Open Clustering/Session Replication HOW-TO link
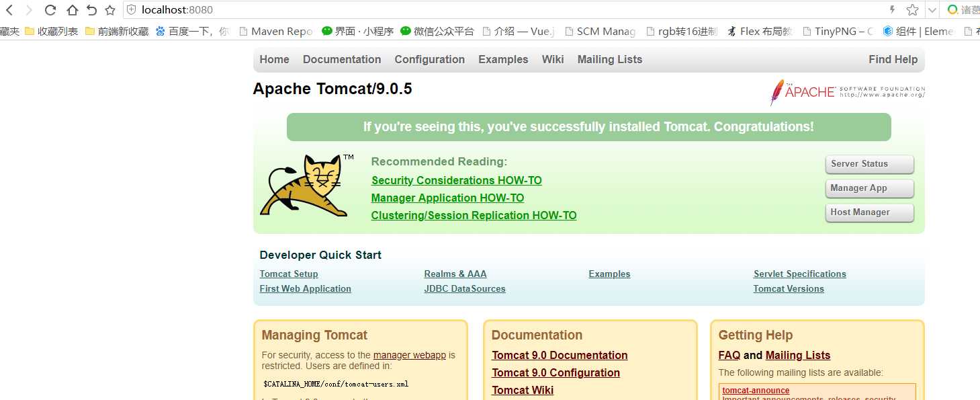This screenshot has height=400, width=980. pyautogui.click(x=474, y=215)
